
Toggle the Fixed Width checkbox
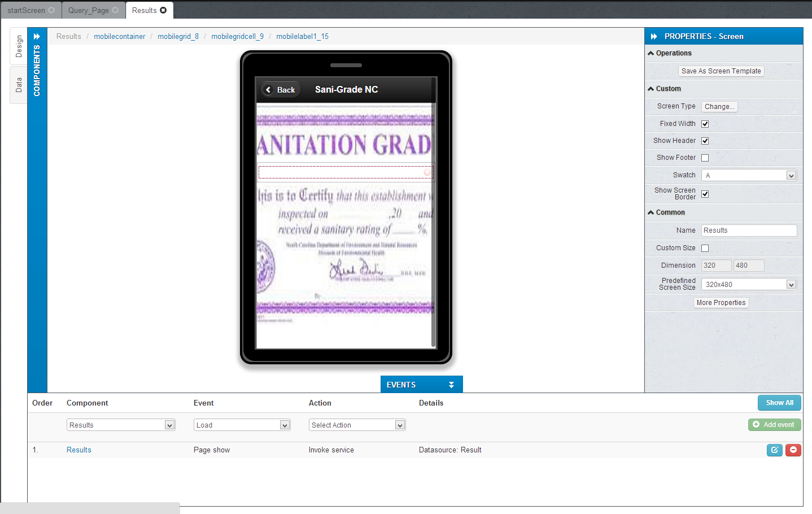[x=705, y=124]
